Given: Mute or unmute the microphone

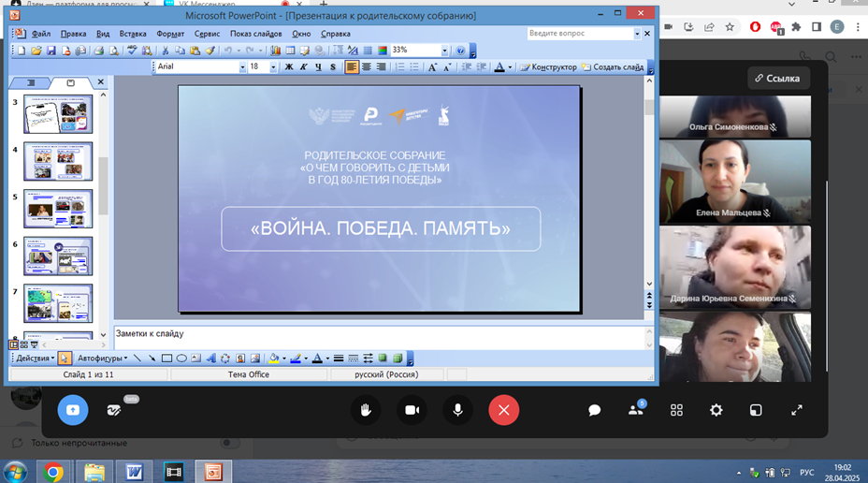Looking at the screenshot, I should [x=457, y=410].
